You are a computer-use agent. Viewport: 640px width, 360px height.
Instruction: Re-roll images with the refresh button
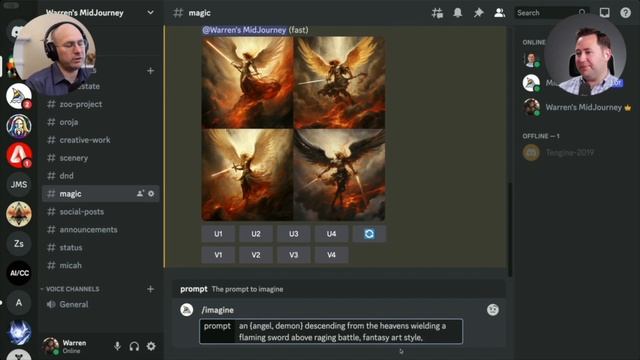coord(369,234)
